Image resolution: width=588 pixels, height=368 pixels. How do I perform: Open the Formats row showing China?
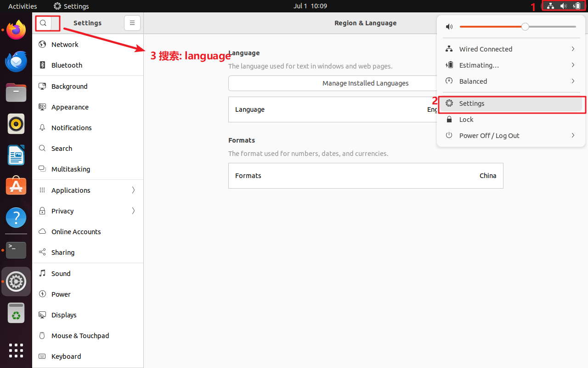click(365, 176)
